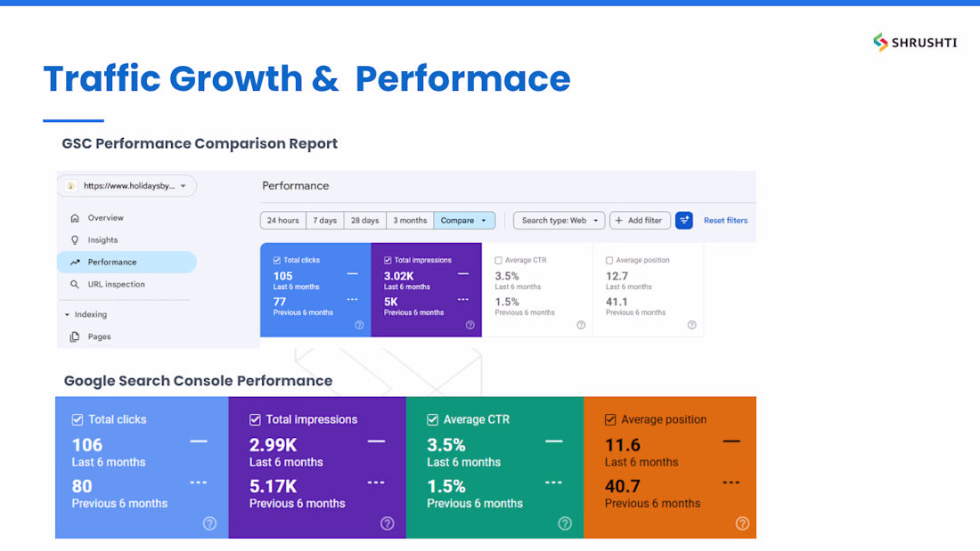
Task: Click the 3.02K impressions value
Action: pos(399,276)
